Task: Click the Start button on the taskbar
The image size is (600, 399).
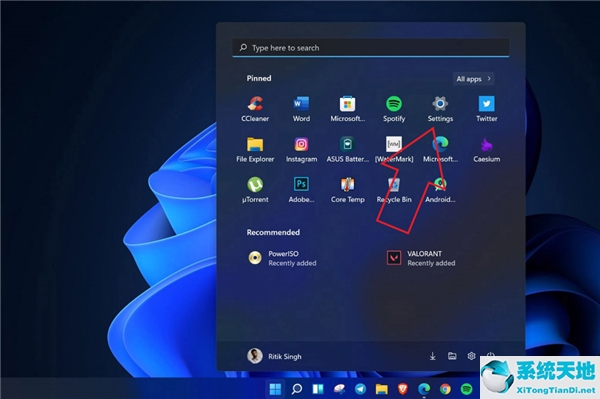Action: coord(275,389)
